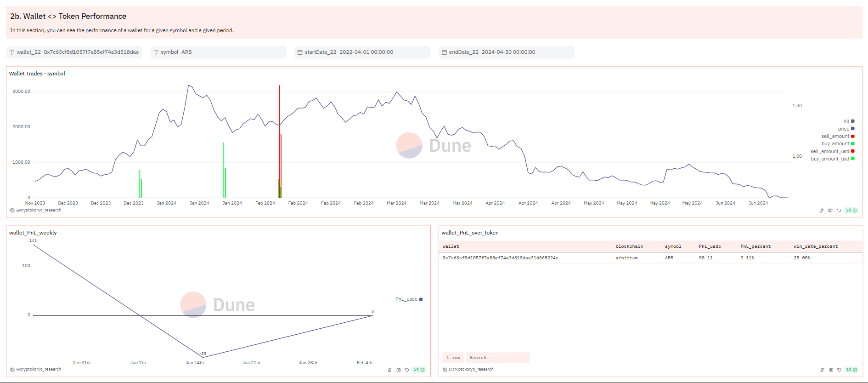Edit the wallet_22 address field

pos(74,52)
